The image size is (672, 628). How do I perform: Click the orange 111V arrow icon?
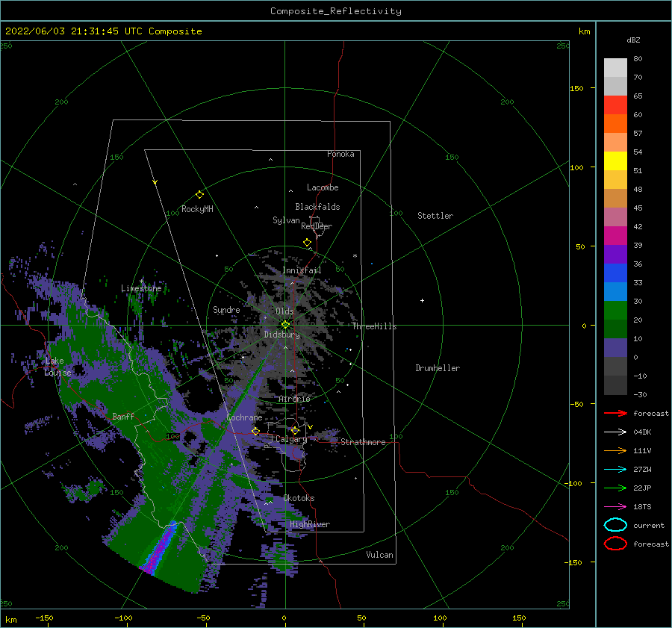point(615,450)
